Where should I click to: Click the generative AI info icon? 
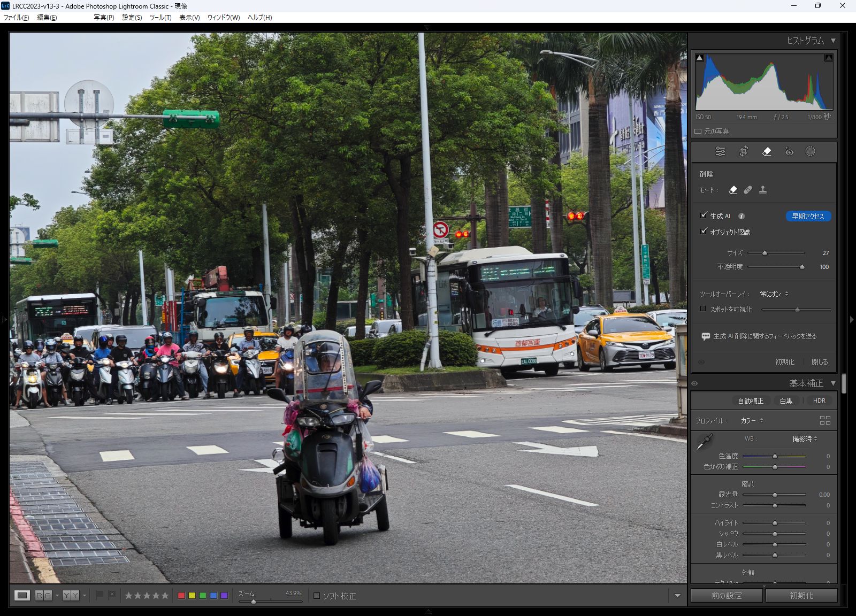742,216
